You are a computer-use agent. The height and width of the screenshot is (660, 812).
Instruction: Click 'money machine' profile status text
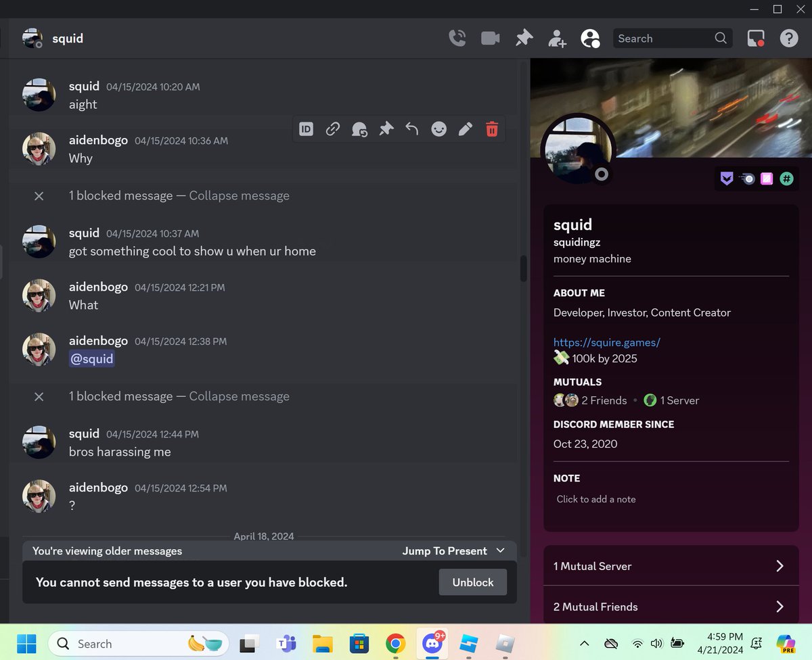tap(592, 259)
